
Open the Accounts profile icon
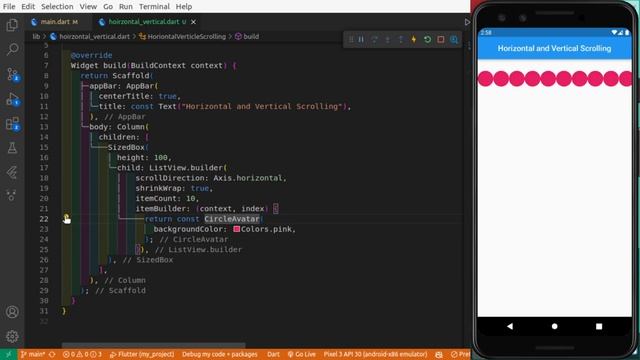12,312
